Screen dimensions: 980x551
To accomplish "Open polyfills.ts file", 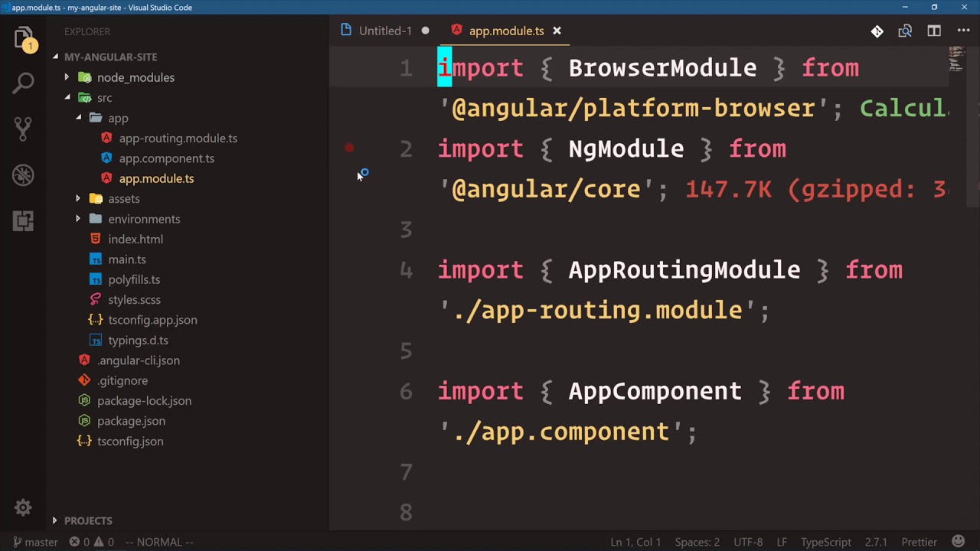I will coord(134,279).
